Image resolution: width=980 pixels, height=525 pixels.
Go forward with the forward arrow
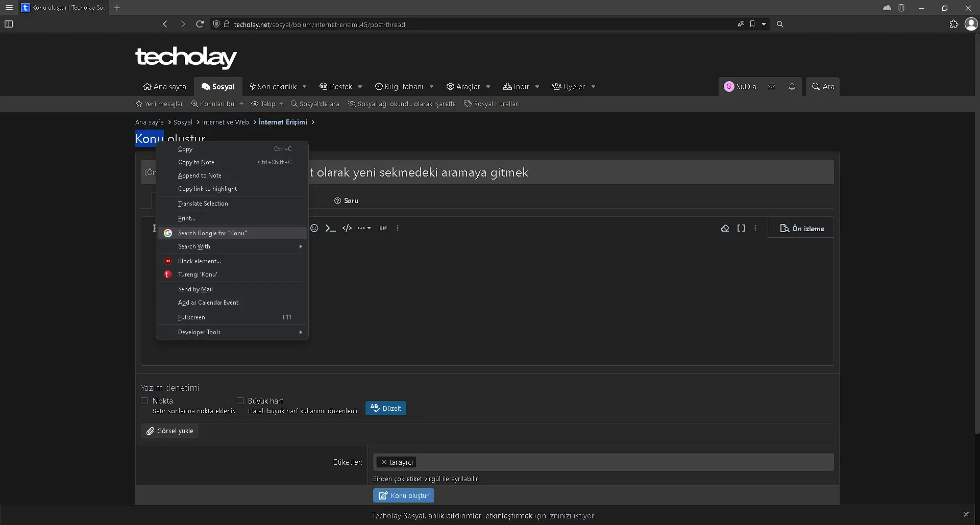click(183, 24)
